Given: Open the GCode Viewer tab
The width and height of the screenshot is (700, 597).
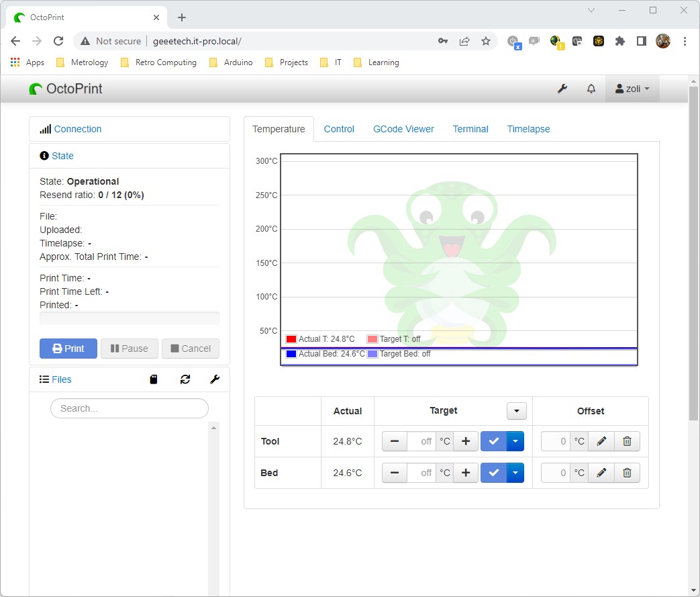Looking at the screenshot, I should pos(403,129).
